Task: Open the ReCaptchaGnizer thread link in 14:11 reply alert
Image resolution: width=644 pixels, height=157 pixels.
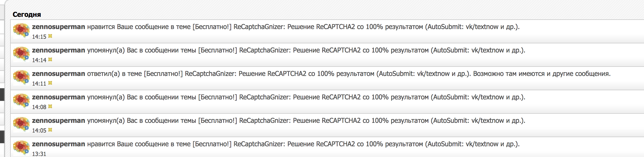Action: point(307,74)
